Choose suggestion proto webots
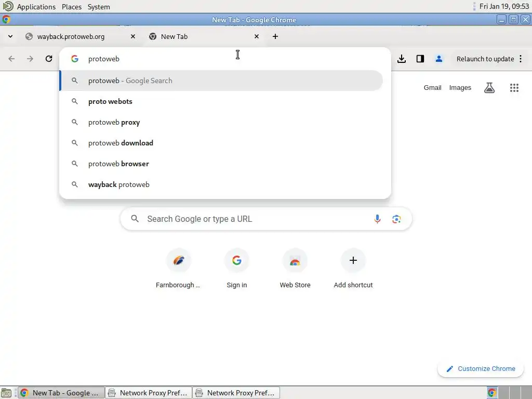This screenshot has width=532, height=399. click(221, 101)
